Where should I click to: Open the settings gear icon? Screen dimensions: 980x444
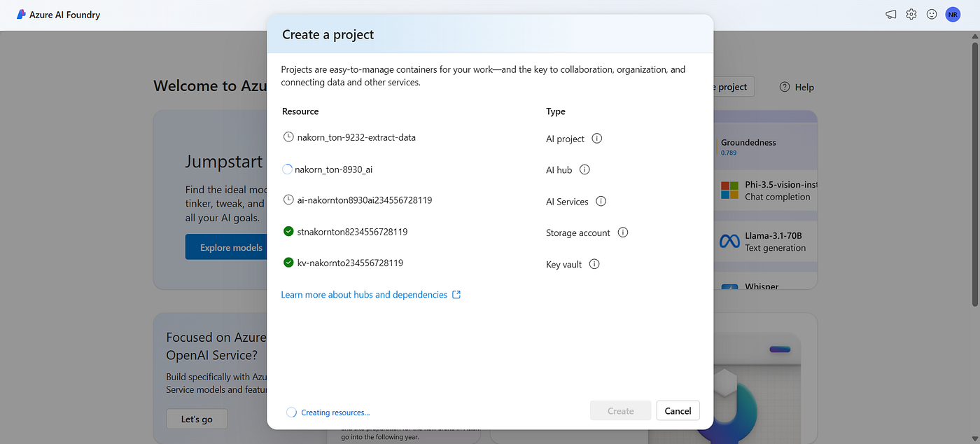[911, 14]
